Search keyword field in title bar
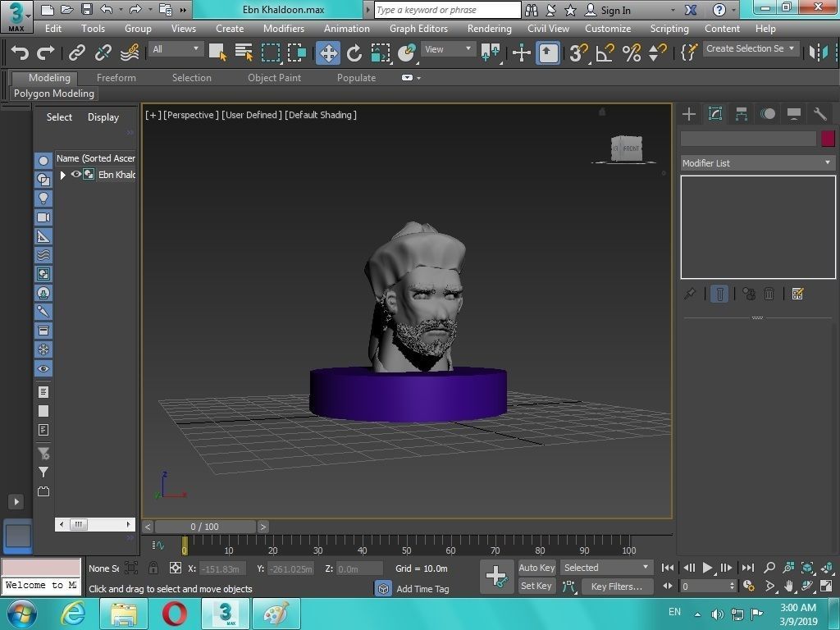 point(447,10)
